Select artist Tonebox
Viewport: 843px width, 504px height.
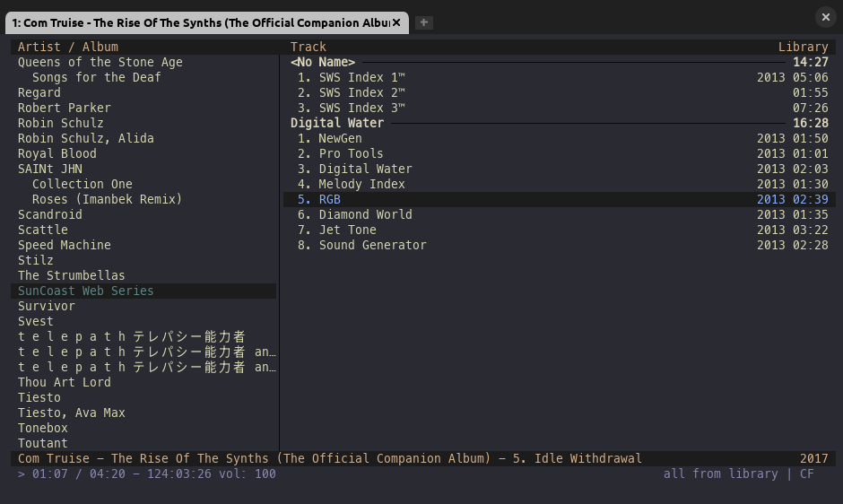click(x=42, y=428)
